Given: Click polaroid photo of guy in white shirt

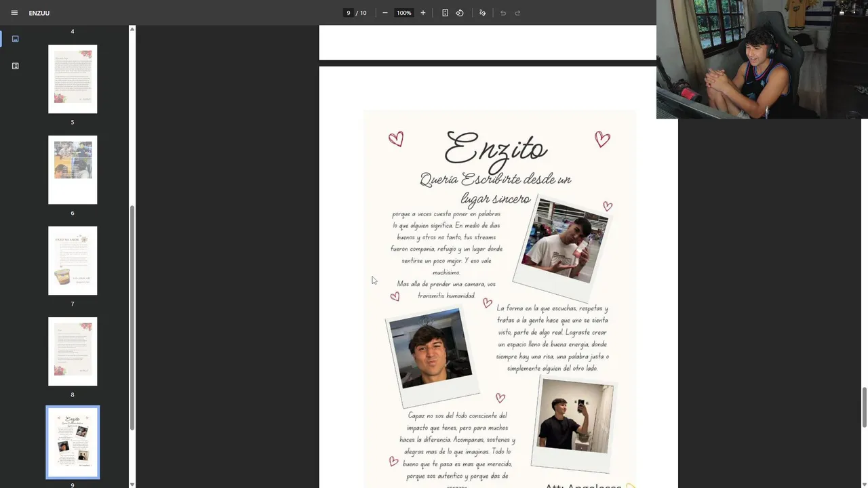Looking at the screenshot, I should point(562,249).
